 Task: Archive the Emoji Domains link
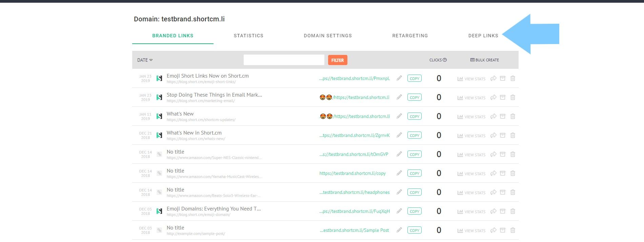pos(503,211)
